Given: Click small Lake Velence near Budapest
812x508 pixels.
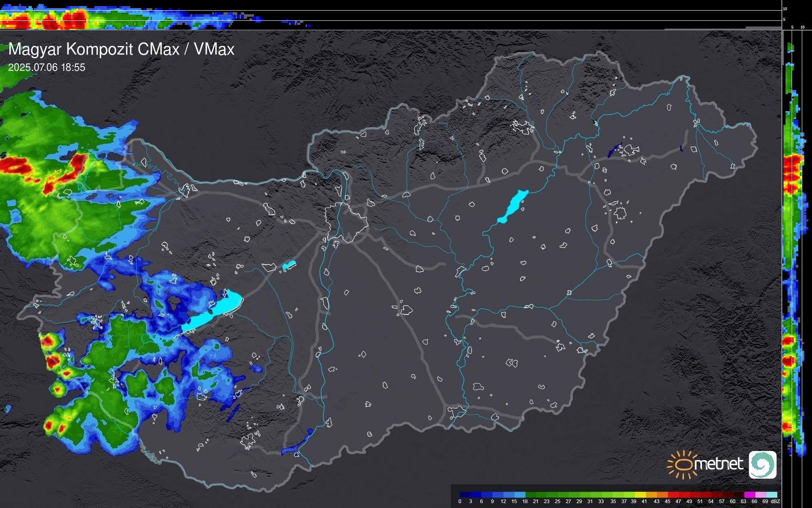Looking at the screenshot, I should point(289,265).
